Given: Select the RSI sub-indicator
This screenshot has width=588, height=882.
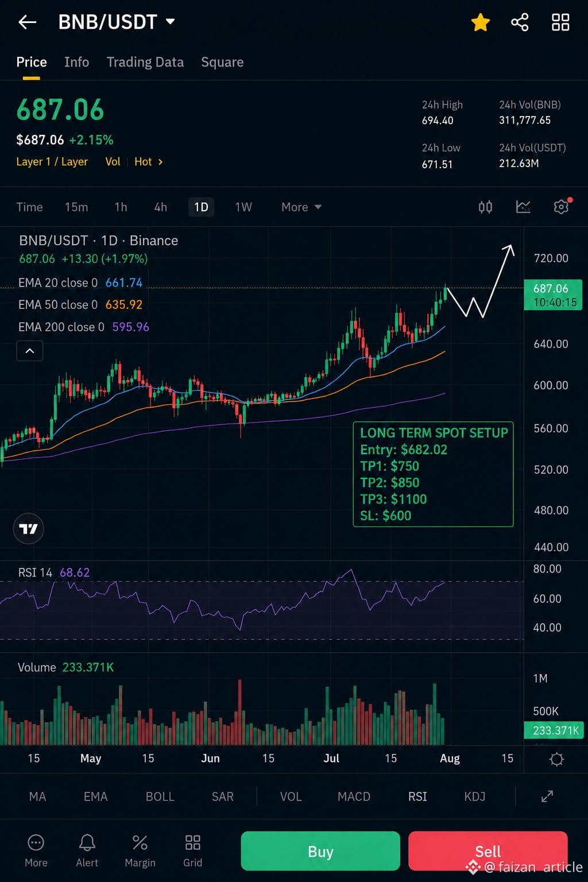Looking at the screenshot, I should [417, 796].
